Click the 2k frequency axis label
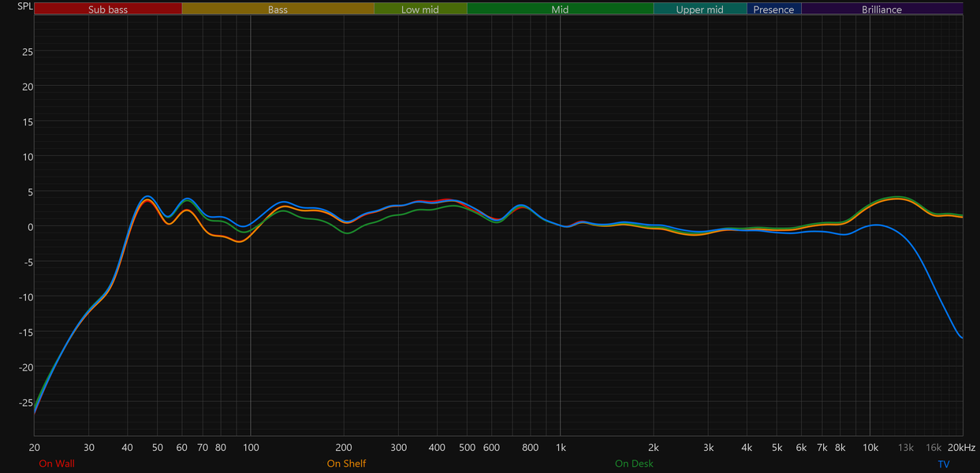 pyautogui.click(x=653, y=448)
